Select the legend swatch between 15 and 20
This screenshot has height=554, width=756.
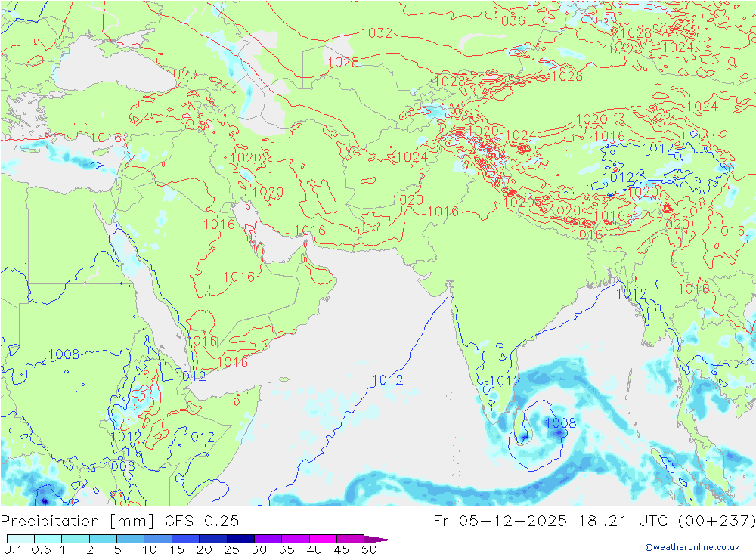(x=185, y=539)
